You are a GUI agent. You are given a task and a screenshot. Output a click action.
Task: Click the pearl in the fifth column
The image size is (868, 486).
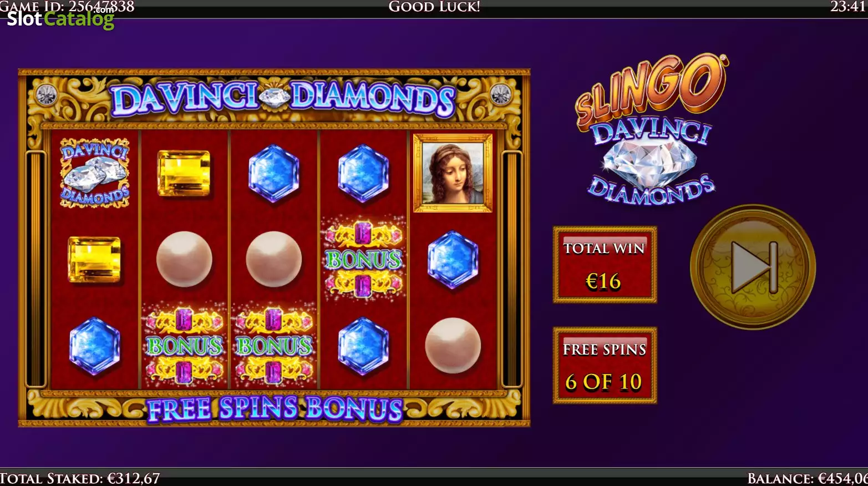tap(453, 345)
